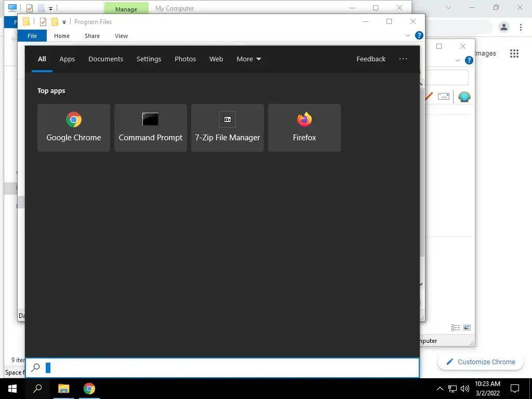This screenshot has height=399, width=532.
Task: Open Help icon in Program Files window
Action: point(419,35)
